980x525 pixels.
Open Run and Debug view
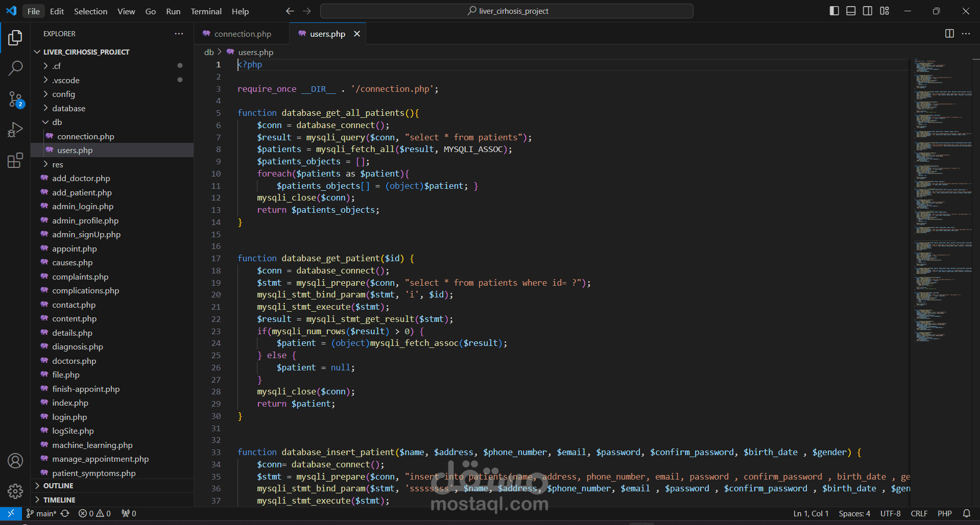[15, 130]
